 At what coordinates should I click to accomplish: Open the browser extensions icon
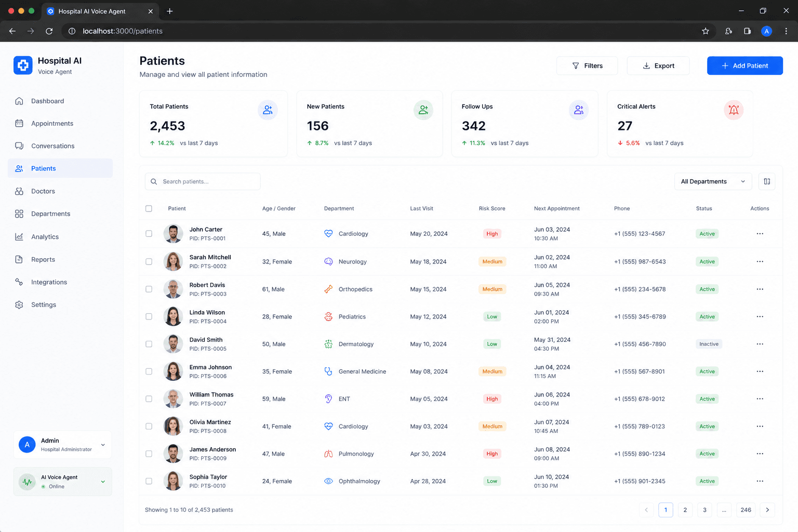[729, 31]
